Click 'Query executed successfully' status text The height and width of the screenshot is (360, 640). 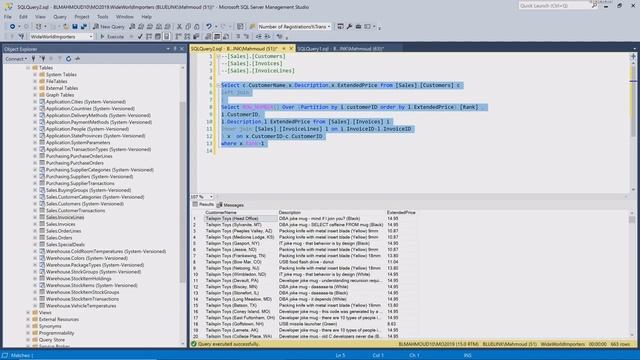[x=228, y=344]
